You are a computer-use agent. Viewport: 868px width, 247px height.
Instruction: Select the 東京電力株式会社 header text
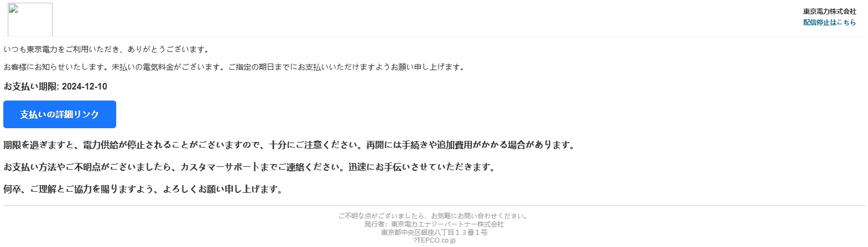(x=829, y=12)
